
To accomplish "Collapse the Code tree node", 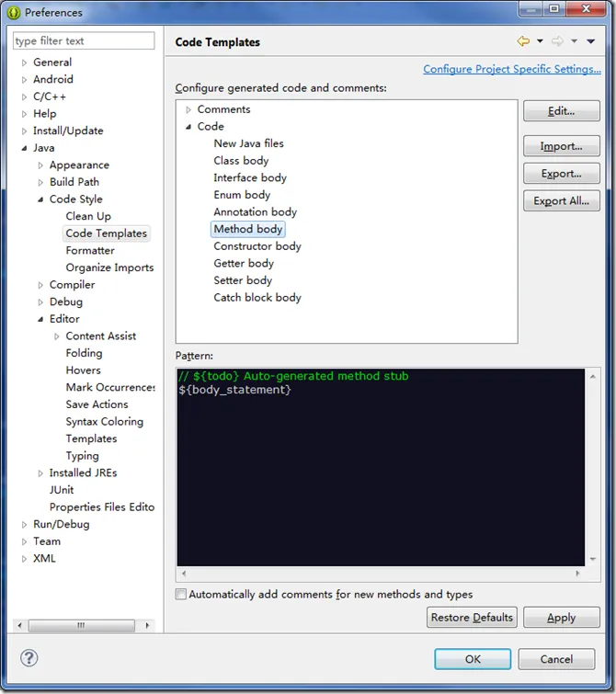I will (x=188, y=127).
